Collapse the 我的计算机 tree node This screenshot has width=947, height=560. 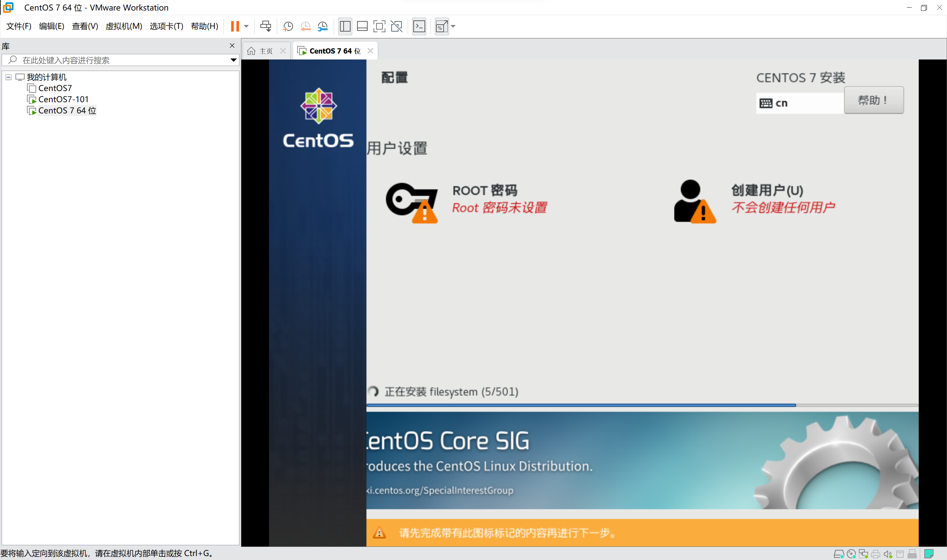(8, 77)
